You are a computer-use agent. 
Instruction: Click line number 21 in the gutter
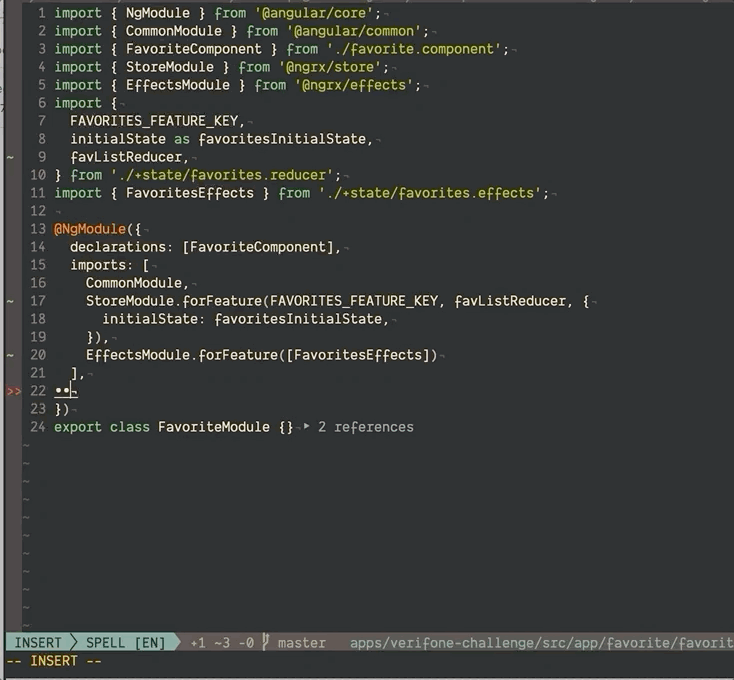pyautogui.click(x=38, y=373)
